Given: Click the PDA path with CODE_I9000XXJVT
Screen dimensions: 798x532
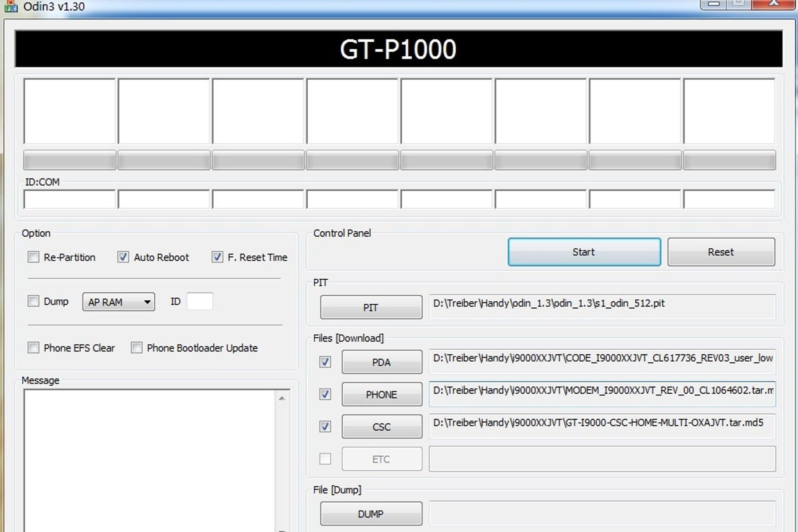Looking at the screenshot, I should click(x=602, y=362).
